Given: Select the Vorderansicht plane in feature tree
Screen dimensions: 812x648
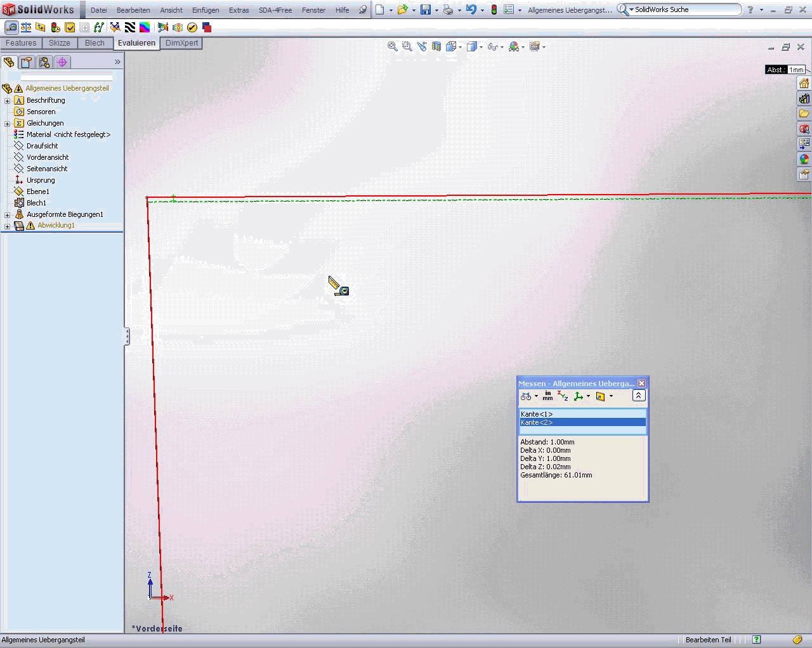Looking at the screenshot, I should pos(47,157).
